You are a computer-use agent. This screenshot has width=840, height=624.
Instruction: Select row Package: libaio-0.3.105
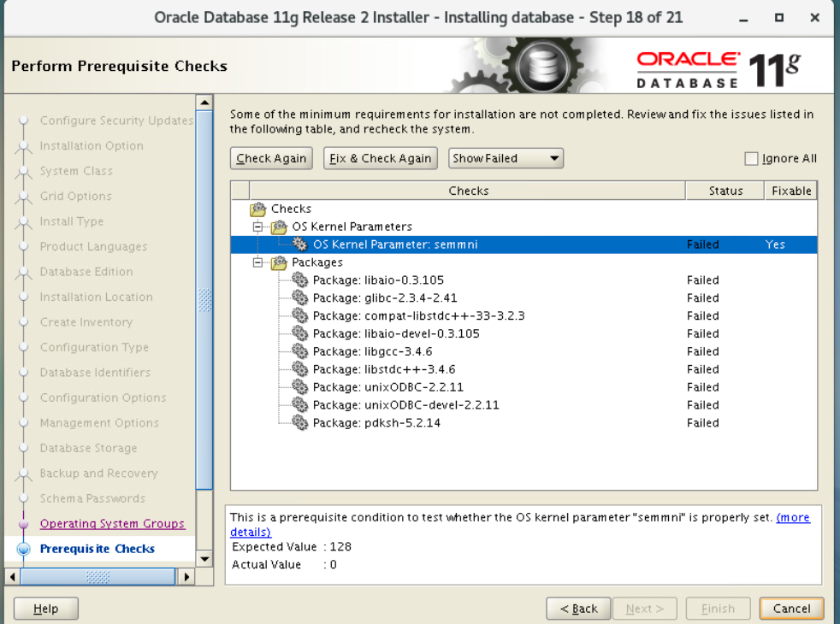524,280
